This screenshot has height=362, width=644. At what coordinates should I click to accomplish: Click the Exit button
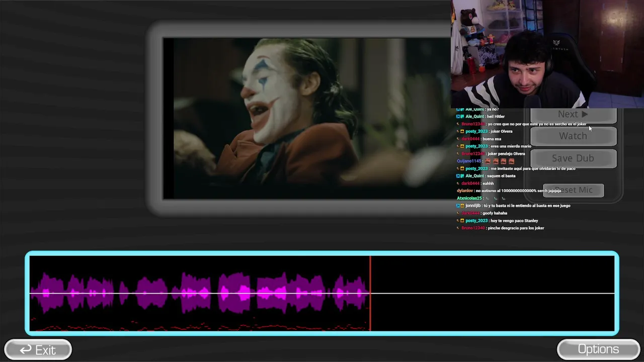(38, 349)
